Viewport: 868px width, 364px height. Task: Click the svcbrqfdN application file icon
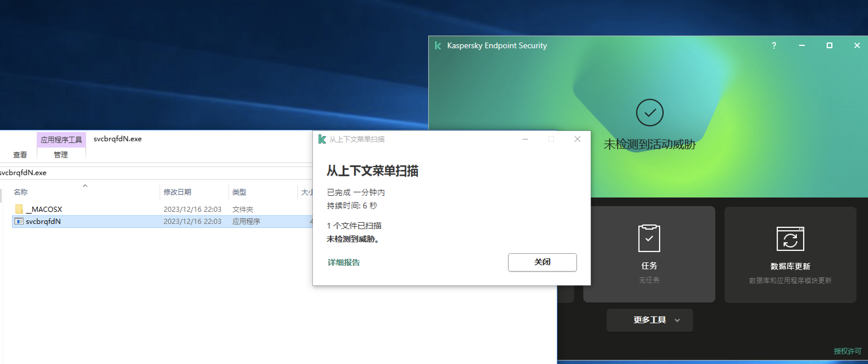(x=19, y=221)
